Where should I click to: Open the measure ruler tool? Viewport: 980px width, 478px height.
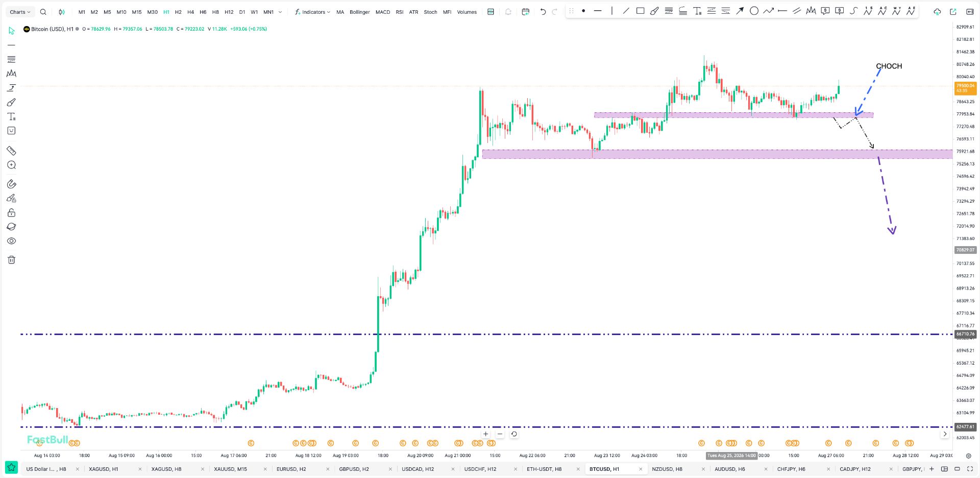(x=11, y=151)
